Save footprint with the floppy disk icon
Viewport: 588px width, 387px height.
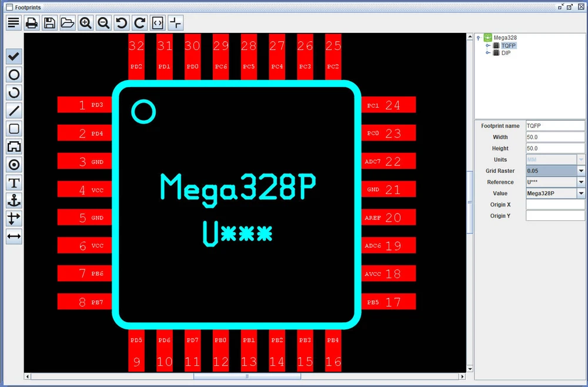(x=50, y=23)
